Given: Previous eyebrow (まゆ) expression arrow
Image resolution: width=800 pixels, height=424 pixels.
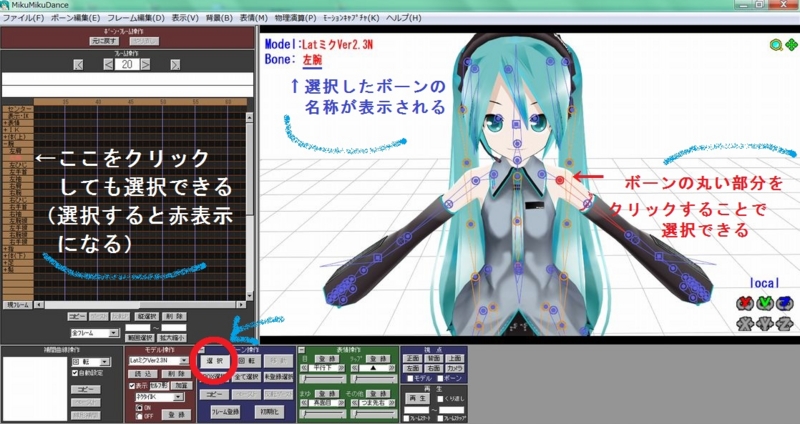Looking at the screenshot, I should tap(304, 403).
